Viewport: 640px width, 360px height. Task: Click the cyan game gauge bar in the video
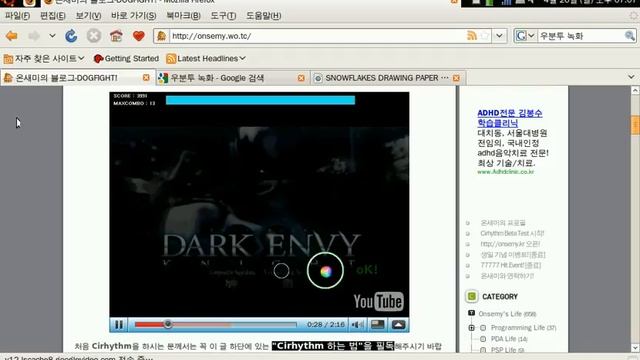260,100
